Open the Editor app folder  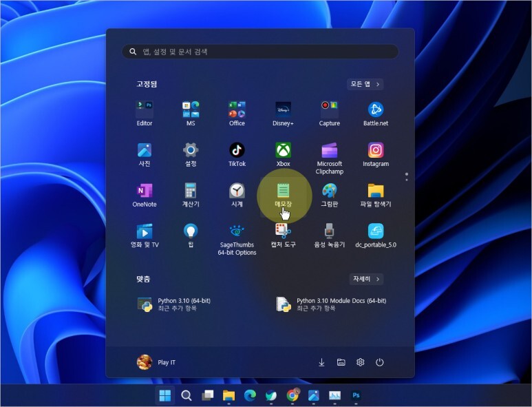pyautogui.click(x=145, y=114)
